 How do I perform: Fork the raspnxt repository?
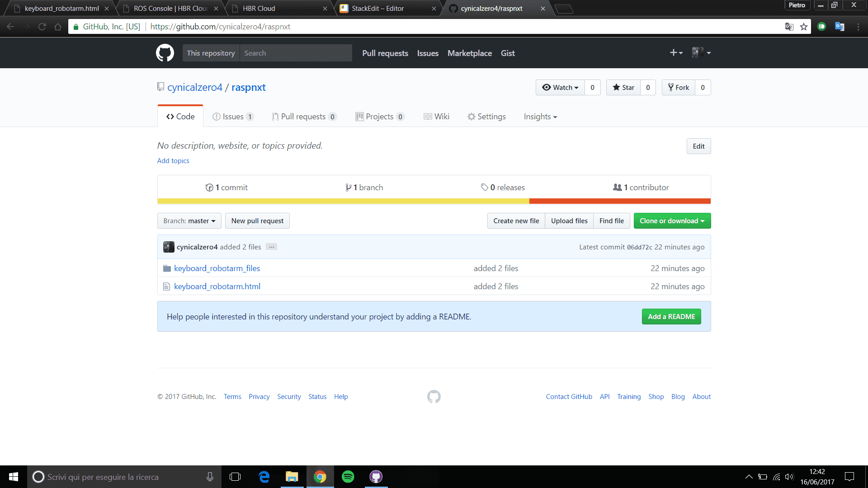pos(679,88)
